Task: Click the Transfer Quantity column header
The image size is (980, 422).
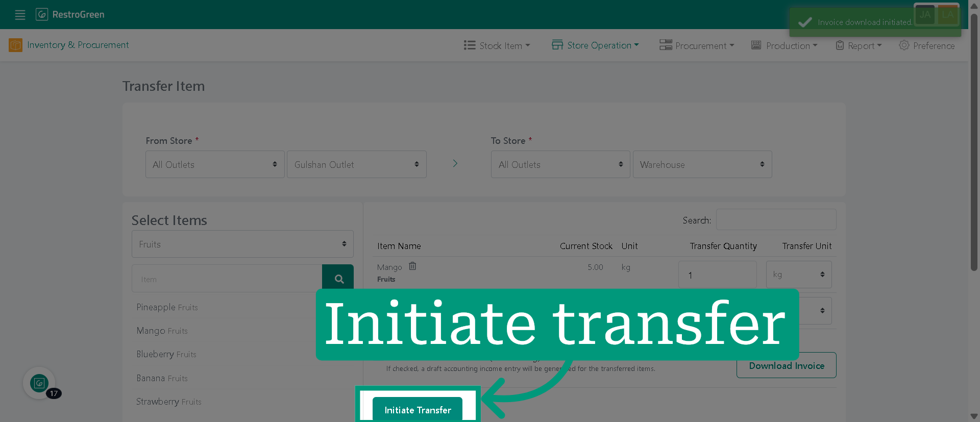Action: (x=723, y=246)
